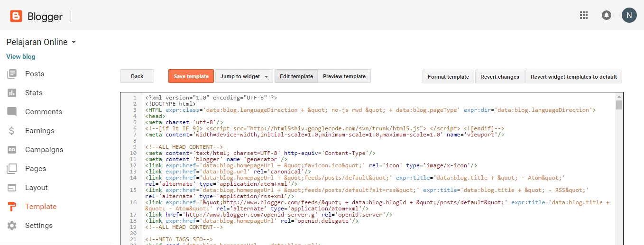Go to the Posts section

tap(35, 74)
